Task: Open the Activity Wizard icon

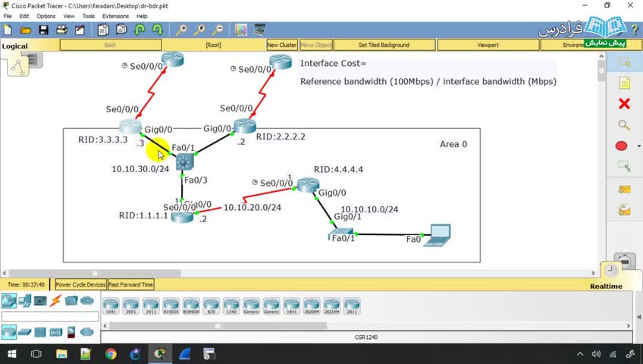Action: click(80, 30)
